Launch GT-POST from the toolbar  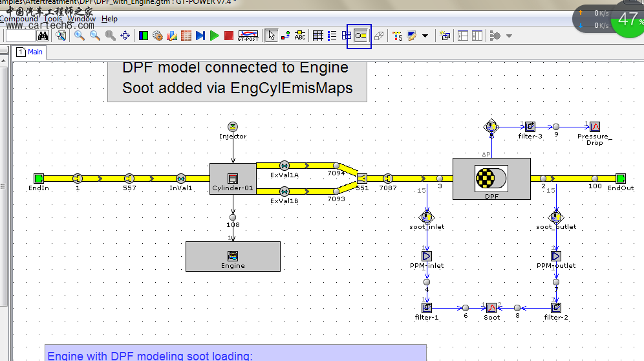pos(248,36)
